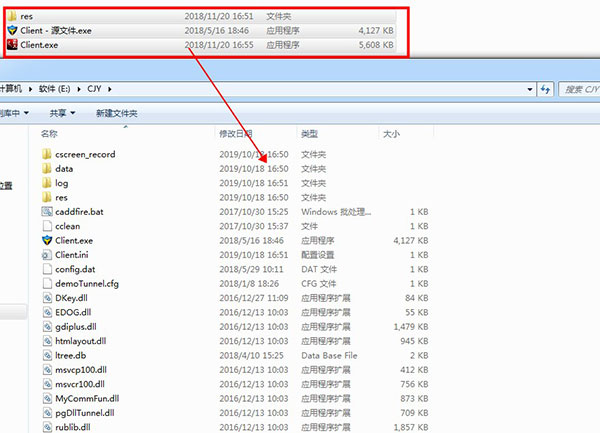Click the 搜索 CJY search field

click(x=579, y=90)
